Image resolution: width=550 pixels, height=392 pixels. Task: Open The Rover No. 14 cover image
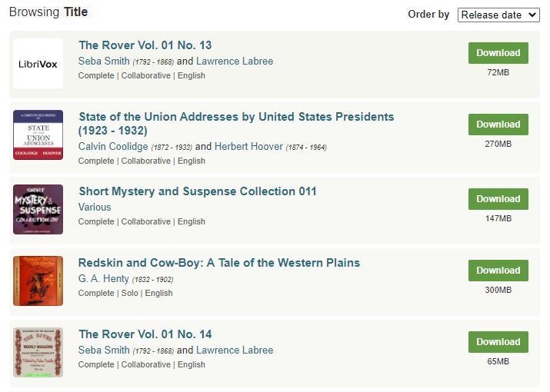tap(38, 353)
